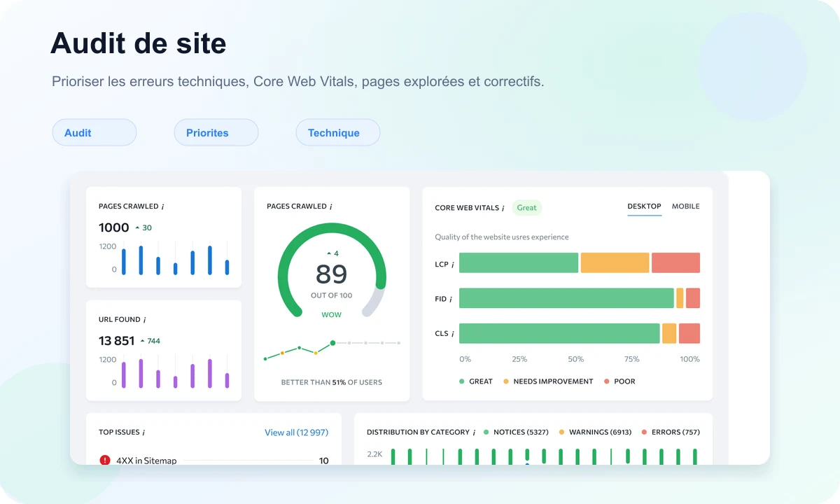The image size is (840, 504).
Task: Open the View all (12 997) link
Action: pos(296,433)
